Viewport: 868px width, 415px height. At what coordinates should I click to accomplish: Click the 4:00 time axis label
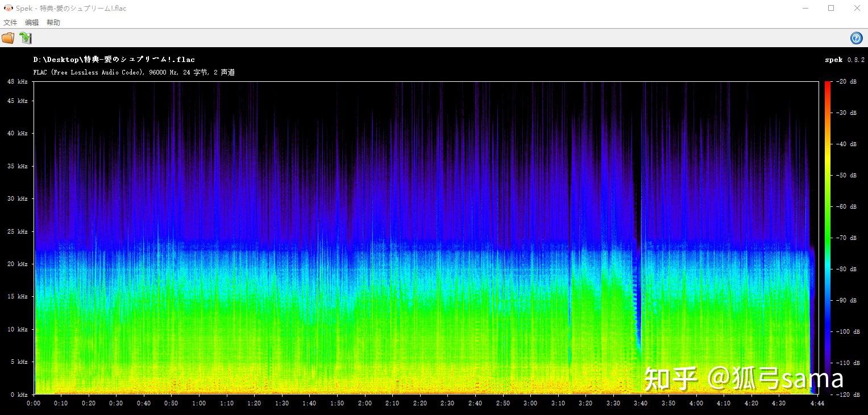pos(696,404)
